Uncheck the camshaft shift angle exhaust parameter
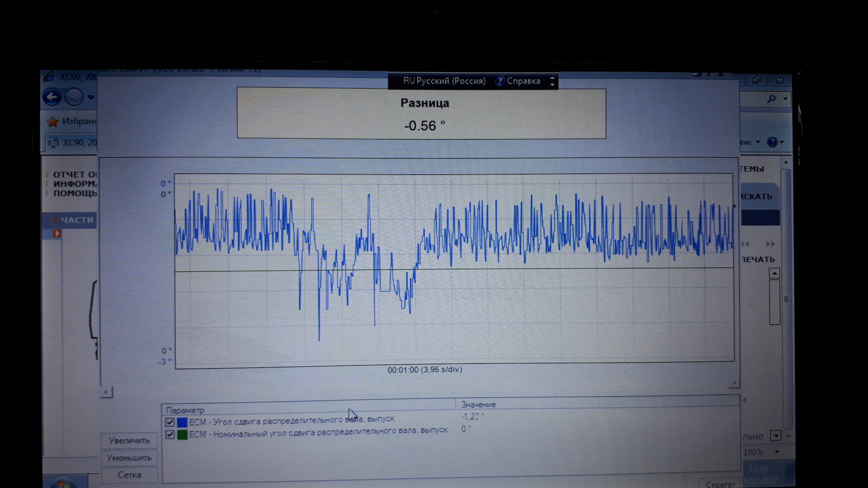Image resolution: width=868 pixels, height=488 pixels. 170,422
